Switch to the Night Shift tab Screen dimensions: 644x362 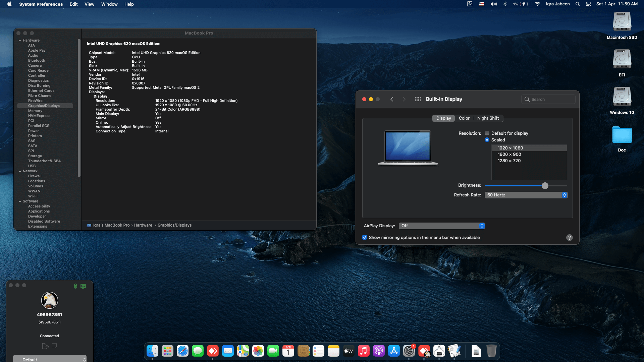click(488, 118)
